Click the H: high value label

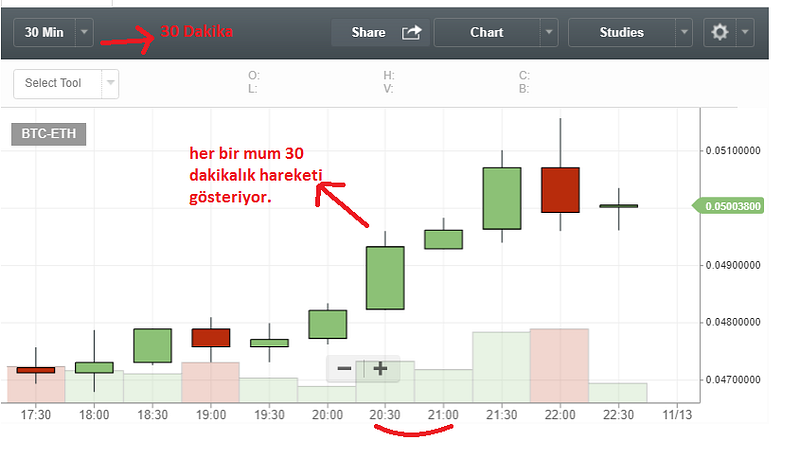click(x=389, y=75)
